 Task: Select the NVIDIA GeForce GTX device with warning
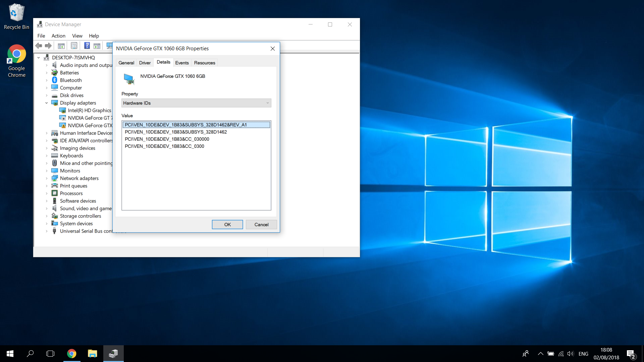coord(90,125)
